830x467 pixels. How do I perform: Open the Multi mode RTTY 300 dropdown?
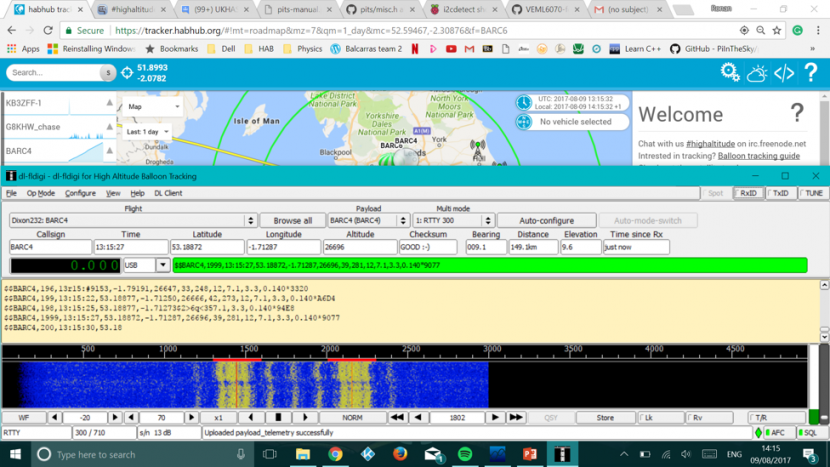[488, 220]
